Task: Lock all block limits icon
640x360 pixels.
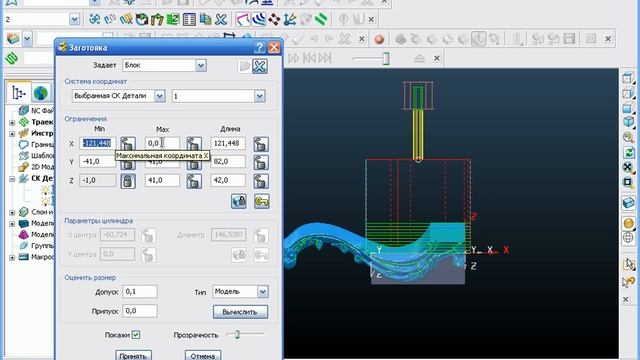Action: (x=239, y=201)
